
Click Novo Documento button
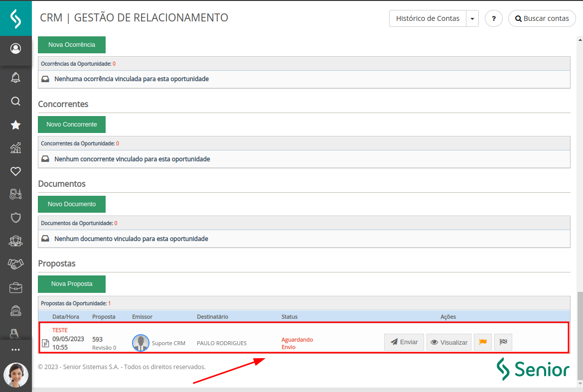tap(72, 204)
